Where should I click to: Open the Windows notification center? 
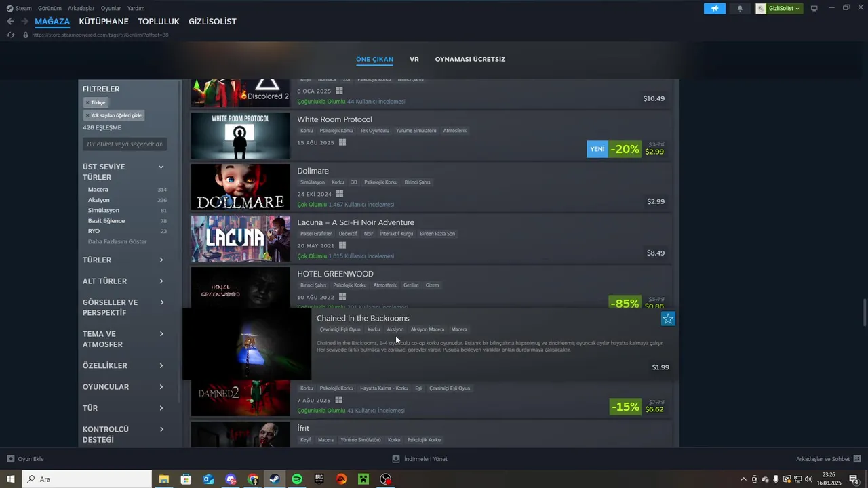coord(854,479)
